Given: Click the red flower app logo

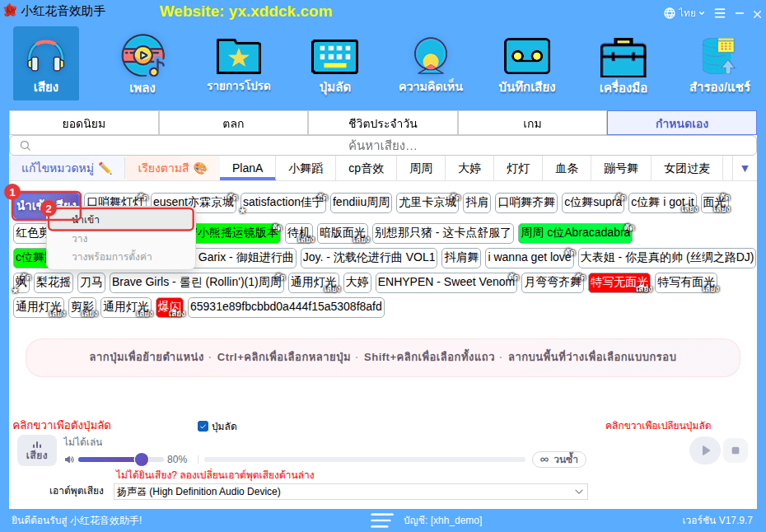Looking at the screenshot, I should (x=10, y=11).
